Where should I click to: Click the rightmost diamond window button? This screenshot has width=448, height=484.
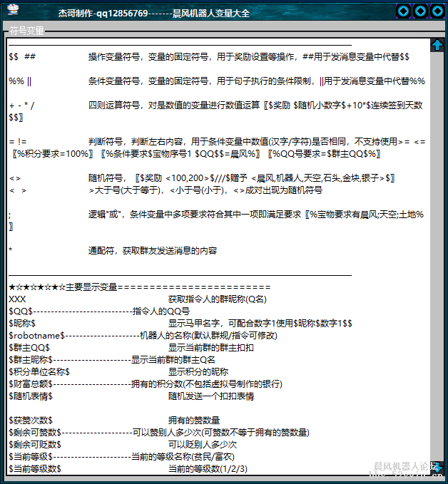pos(437,11)
